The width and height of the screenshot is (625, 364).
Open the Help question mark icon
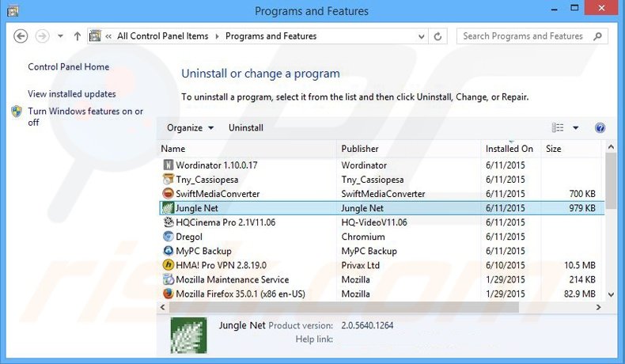tap(600, 128)
